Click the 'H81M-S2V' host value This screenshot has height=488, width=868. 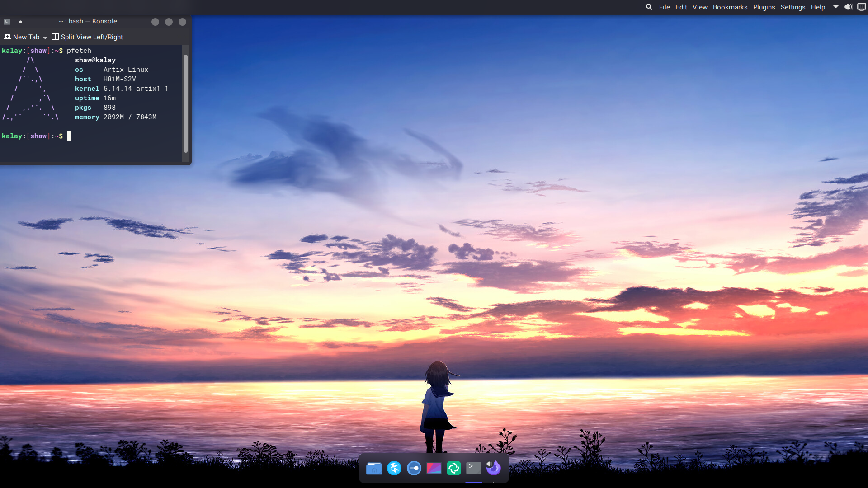pyautogui.click(x=119, y=79)
